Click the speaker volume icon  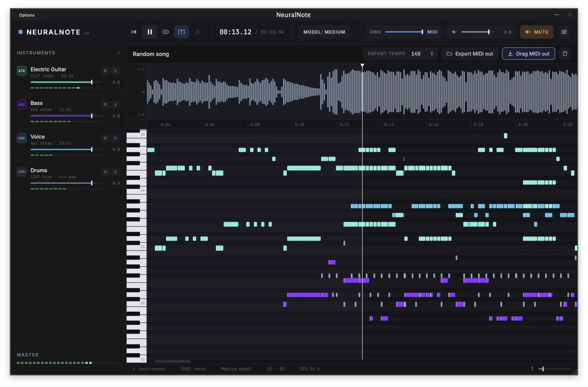(x=454, y=32)
